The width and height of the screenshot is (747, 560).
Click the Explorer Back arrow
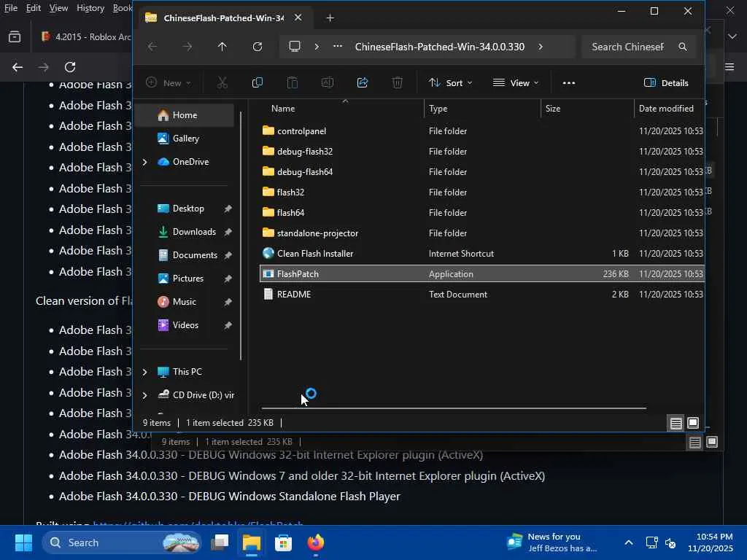[x=152, y=47]
